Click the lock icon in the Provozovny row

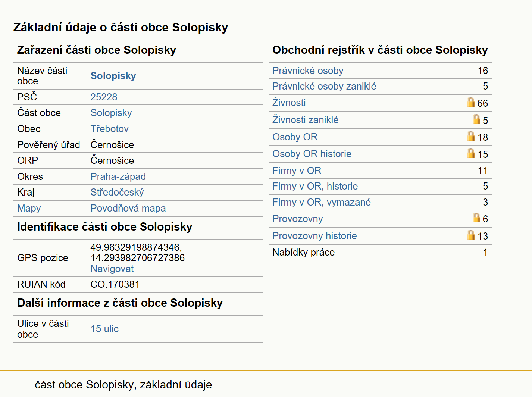coord(476,218)
